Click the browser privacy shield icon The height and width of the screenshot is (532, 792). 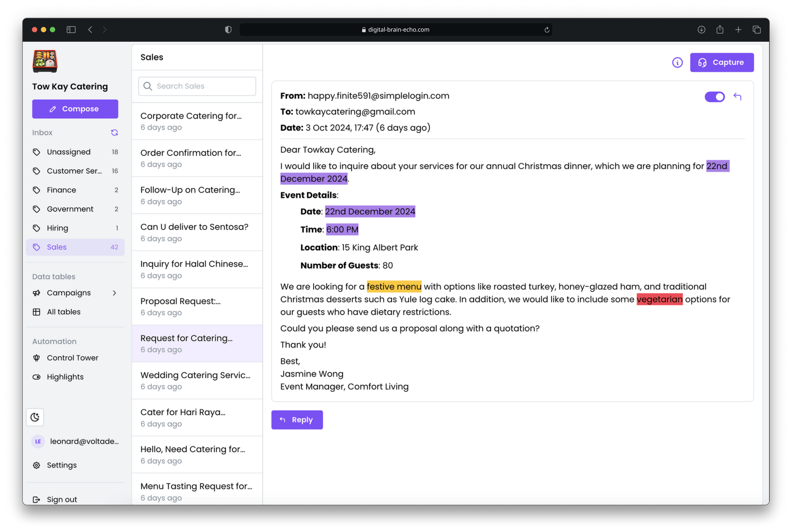pos(228,29)
